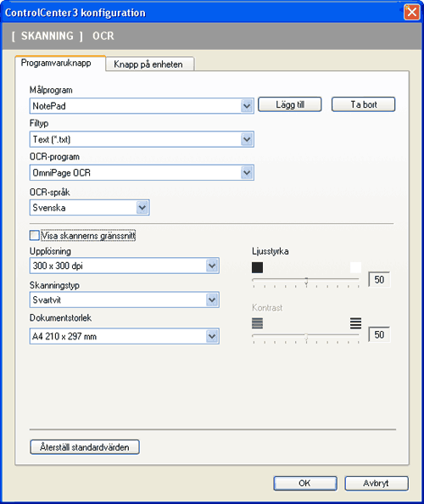
Task: Click the Ljusstyrka value field showing 50
Action: click(x=379, y=279)
